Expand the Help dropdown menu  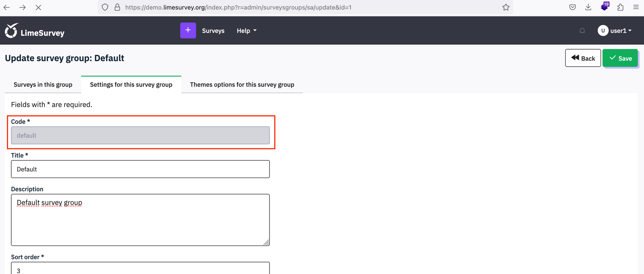pos(247,31)
